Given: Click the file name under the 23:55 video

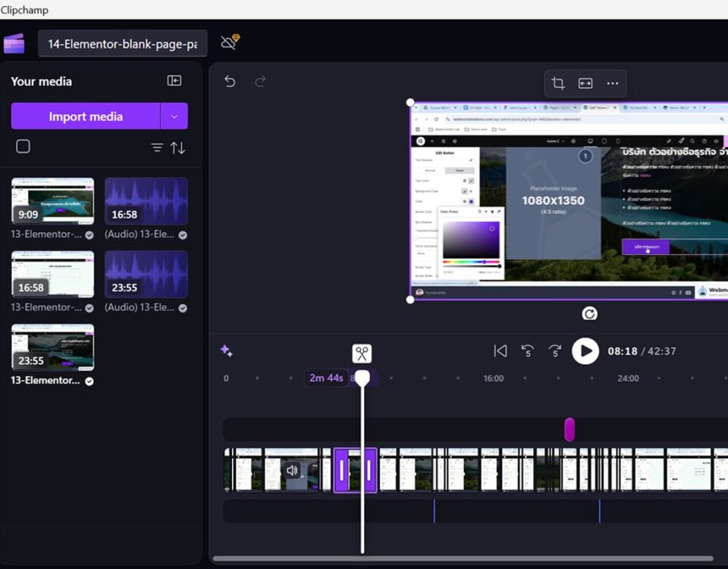Looking at the screenshot, I should tap(45, 380).
